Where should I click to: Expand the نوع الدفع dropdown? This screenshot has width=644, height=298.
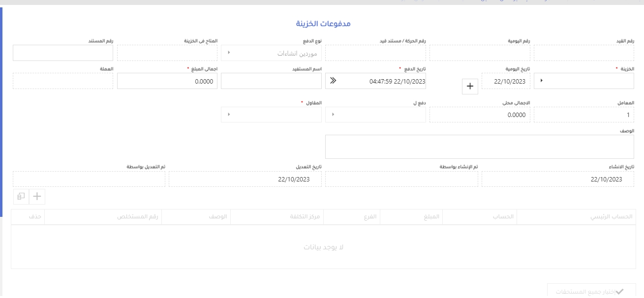(229, 53)
